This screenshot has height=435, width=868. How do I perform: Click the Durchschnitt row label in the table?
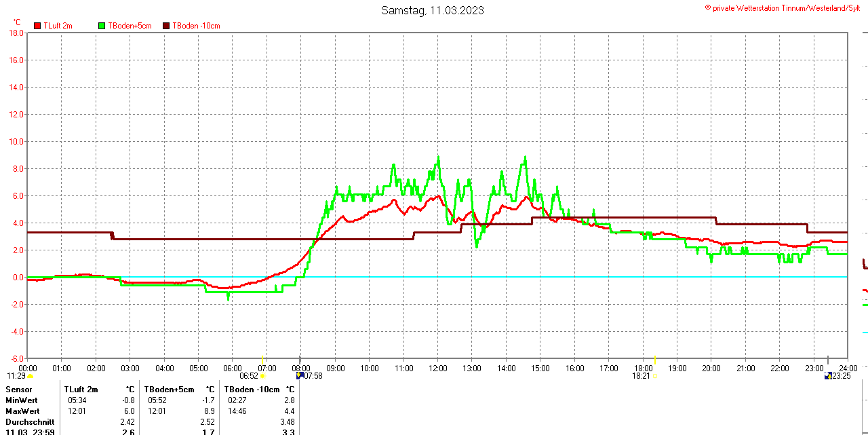[29, 422]
